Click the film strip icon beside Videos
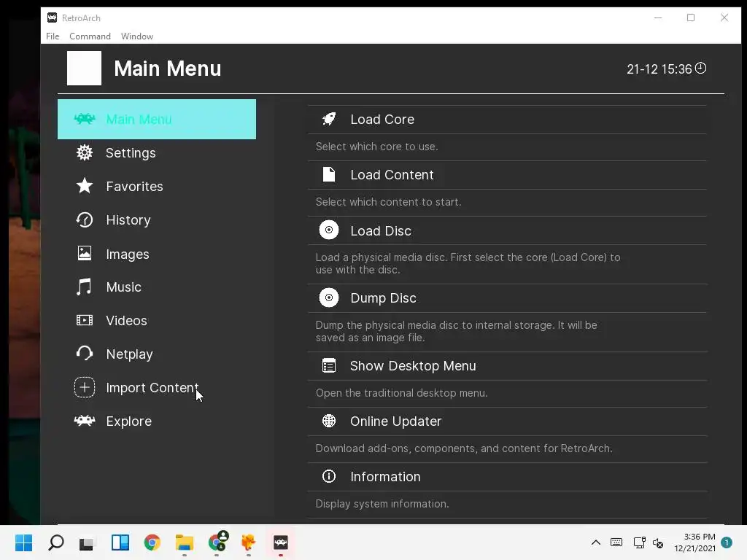 point(85,321)
